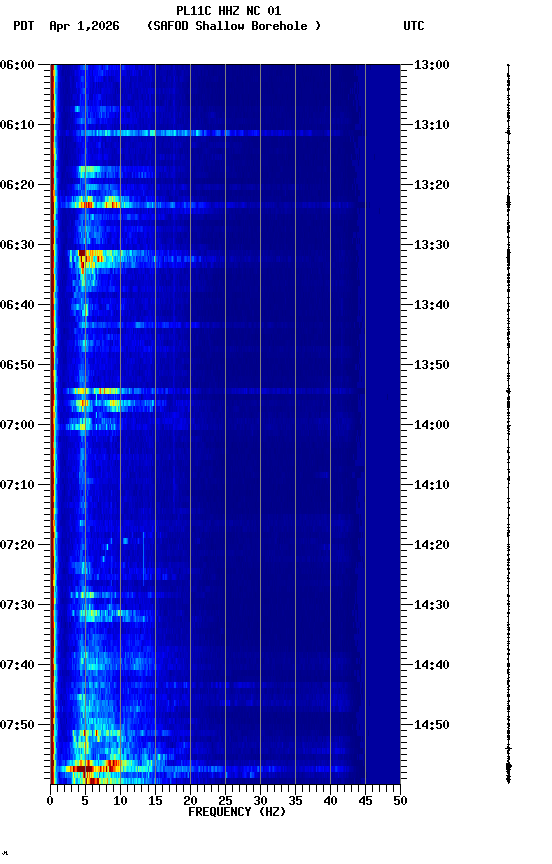Click the 14:20 UTC time label
The width and height of the screenshot is (552, 864).
tap(432, 545)
